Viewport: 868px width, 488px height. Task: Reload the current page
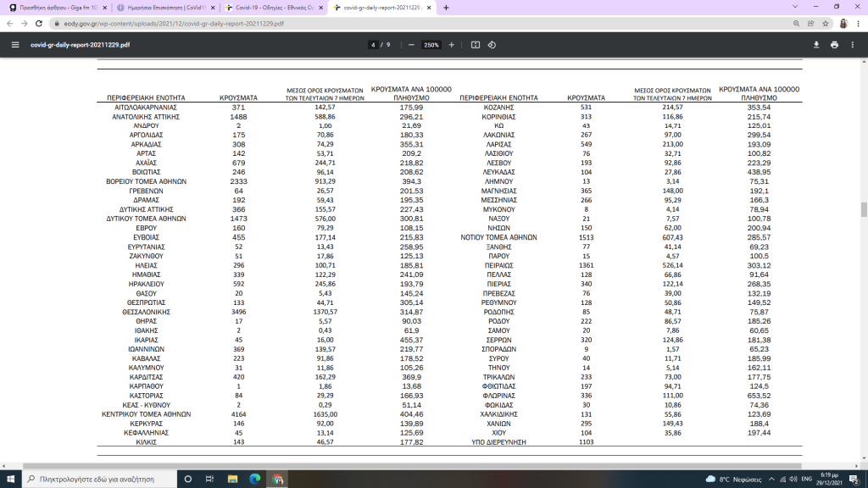coord(39,23)
